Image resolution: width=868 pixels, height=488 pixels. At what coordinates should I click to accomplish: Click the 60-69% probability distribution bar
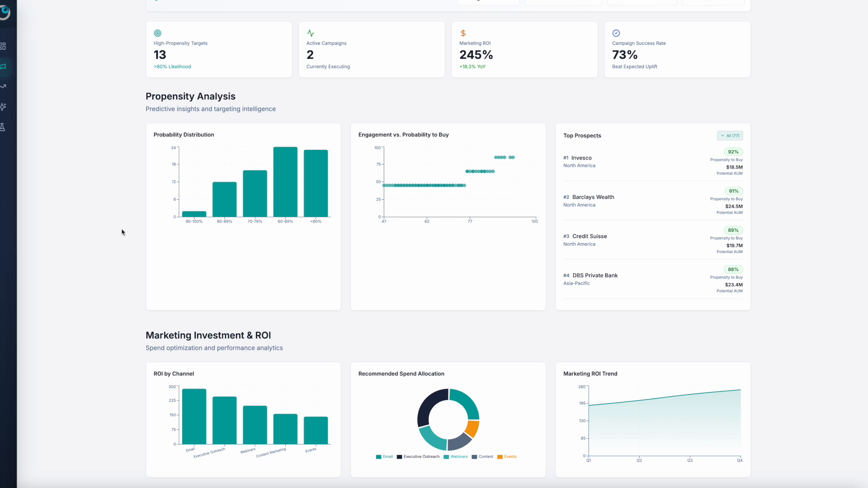click(x=285, y=182)
